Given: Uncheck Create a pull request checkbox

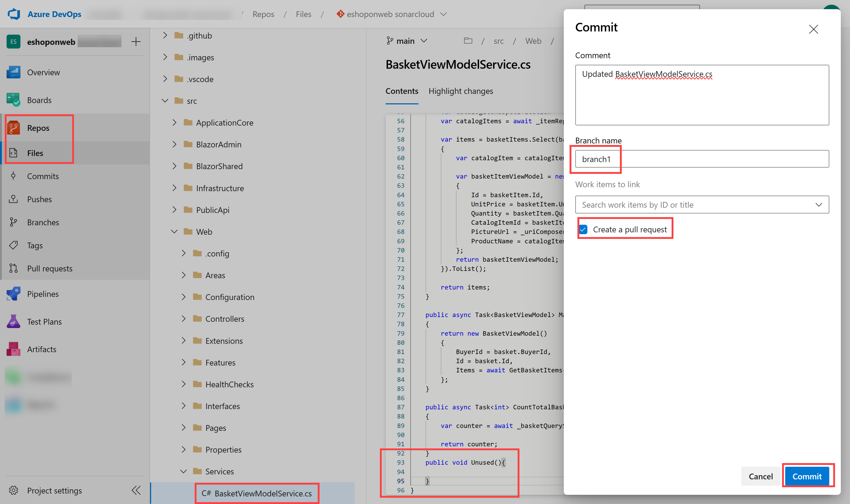Looking at the screenshot, I should [583, 230].
